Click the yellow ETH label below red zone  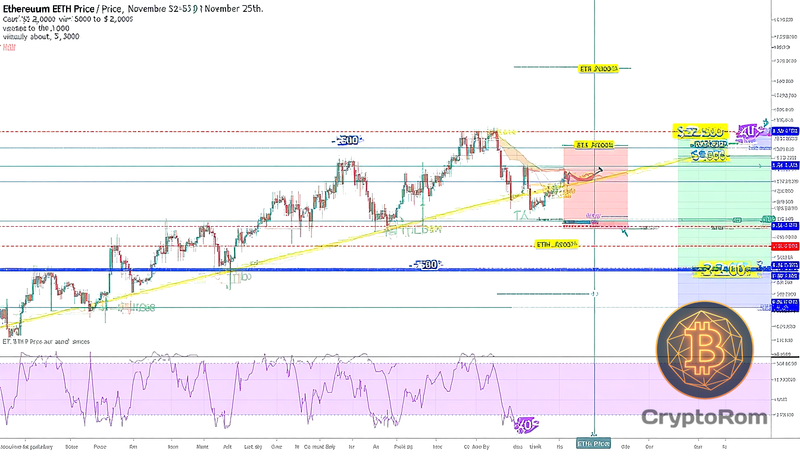coord(558,244)
